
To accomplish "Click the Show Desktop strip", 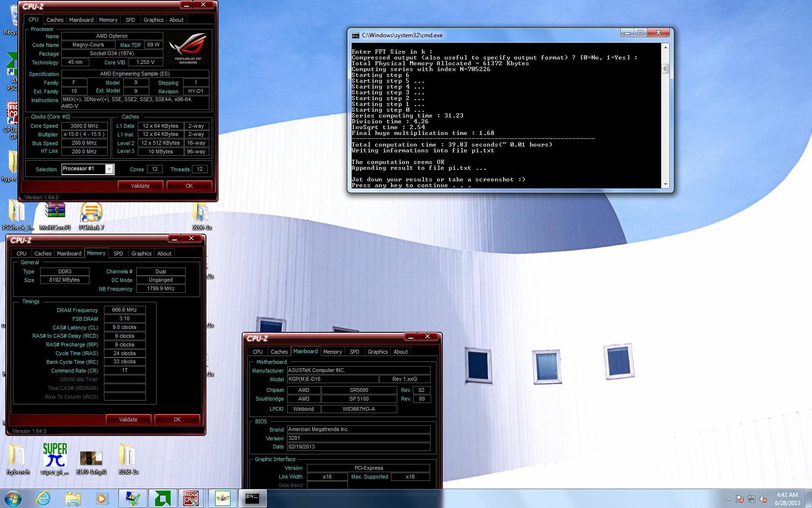I will pyautogui.click(x=809, y=498).
